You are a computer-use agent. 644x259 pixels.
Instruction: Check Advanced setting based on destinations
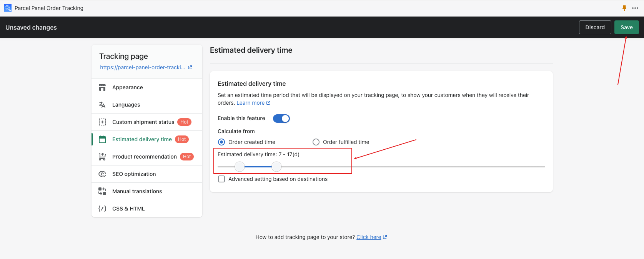click(x=221, y=179)
